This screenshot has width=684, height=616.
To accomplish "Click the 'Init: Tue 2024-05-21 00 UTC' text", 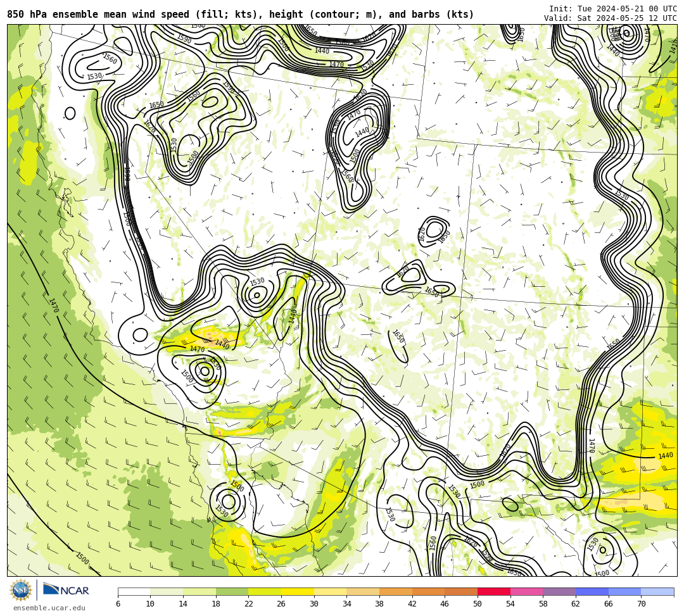I will point(613,9).
